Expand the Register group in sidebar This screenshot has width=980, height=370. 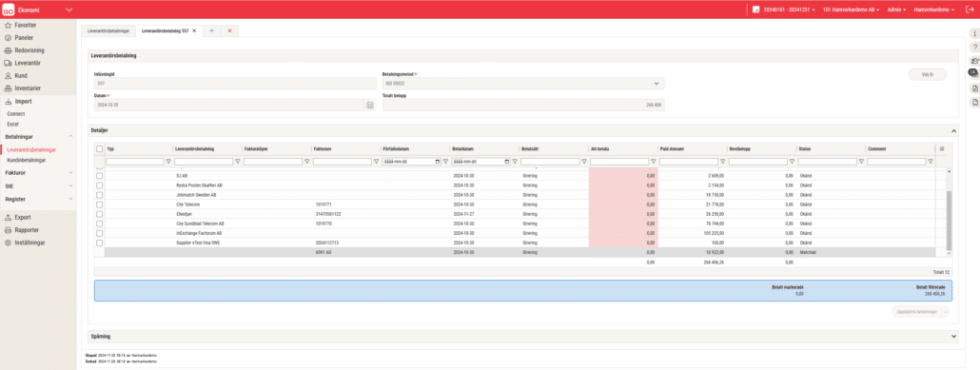click(70, 200)
